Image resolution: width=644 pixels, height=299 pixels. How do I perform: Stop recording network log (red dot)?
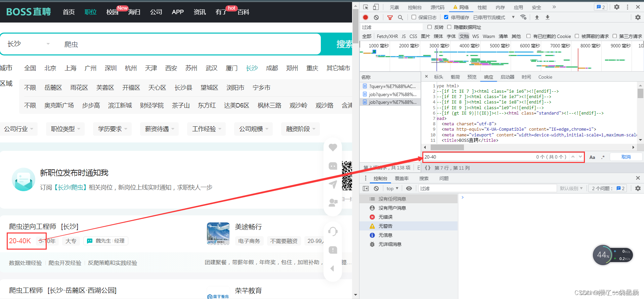click(x=366, y=17)
